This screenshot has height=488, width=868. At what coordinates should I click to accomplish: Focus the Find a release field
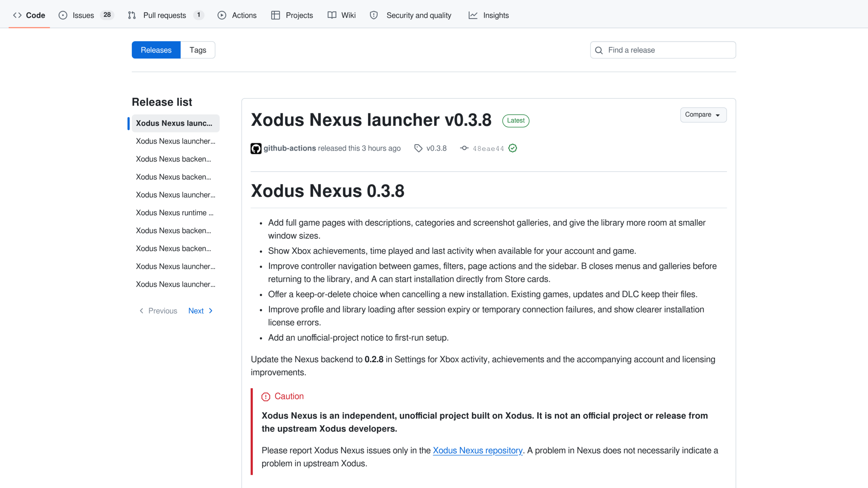click(663, 50)
